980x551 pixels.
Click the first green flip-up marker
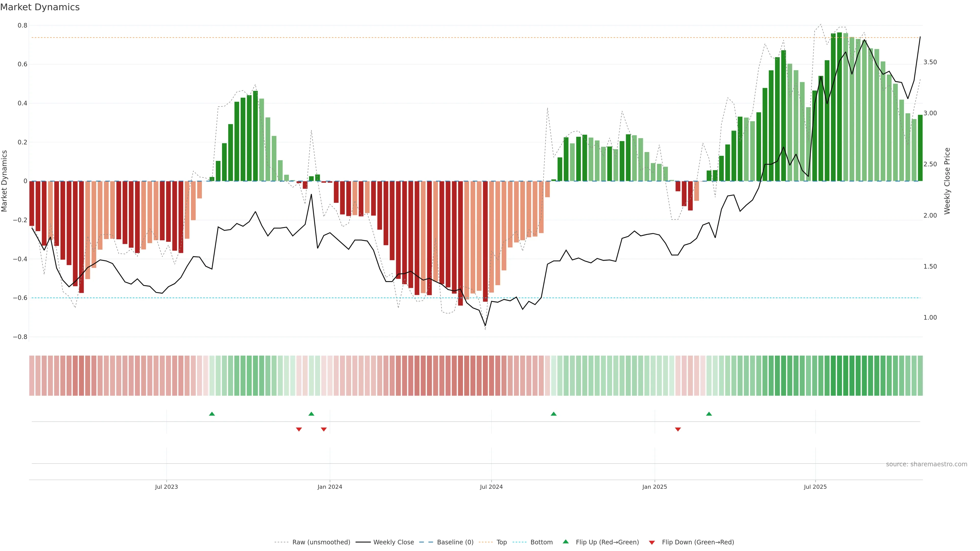coord(212,414)
